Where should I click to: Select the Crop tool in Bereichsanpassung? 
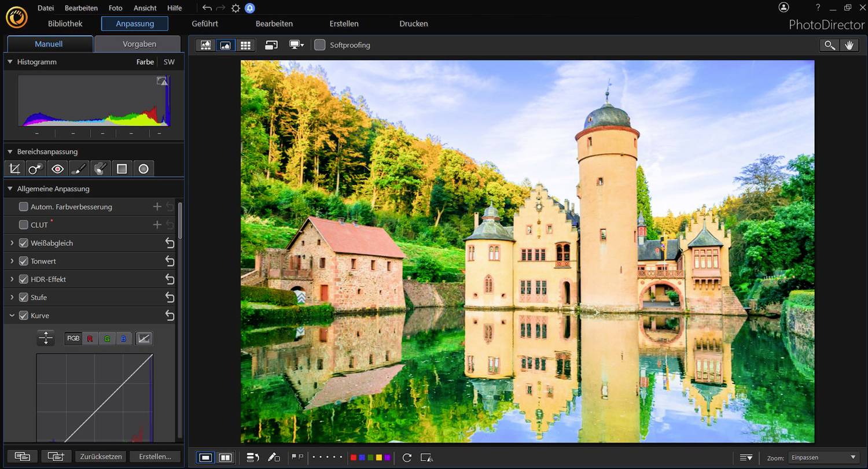click(x=14, y=168)
